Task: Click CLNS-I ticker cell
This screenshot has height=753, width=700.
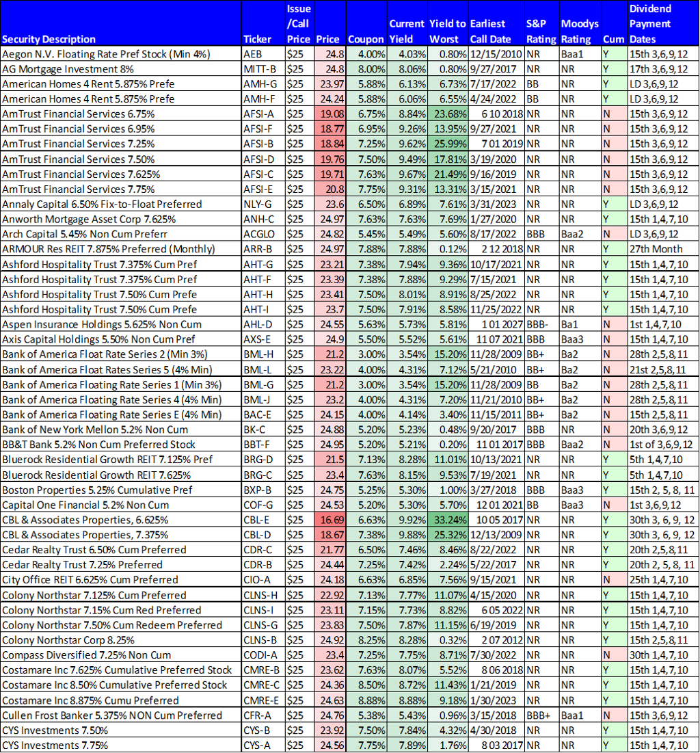Action: pos(263,610)
